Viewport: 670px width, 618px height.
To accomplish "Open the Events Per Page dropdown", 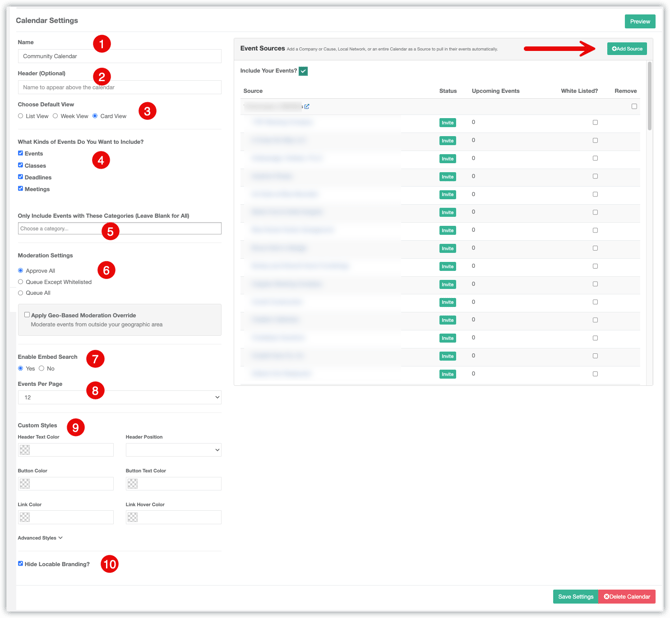I will (120, 397).
